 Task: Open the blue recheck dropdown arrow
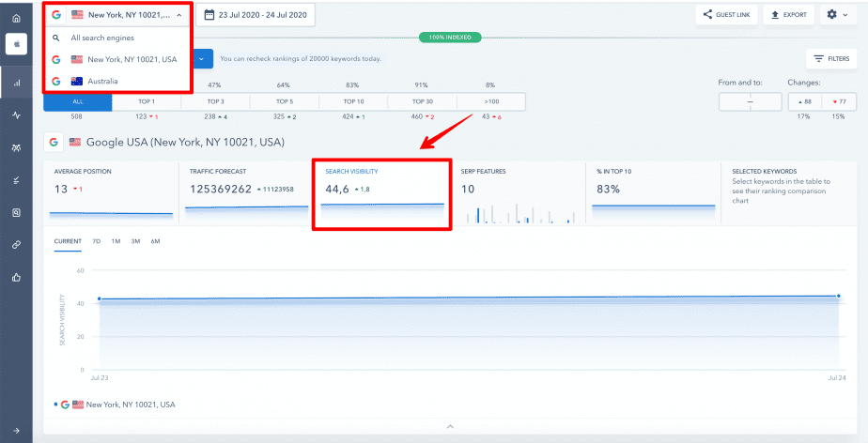[202, 58]
